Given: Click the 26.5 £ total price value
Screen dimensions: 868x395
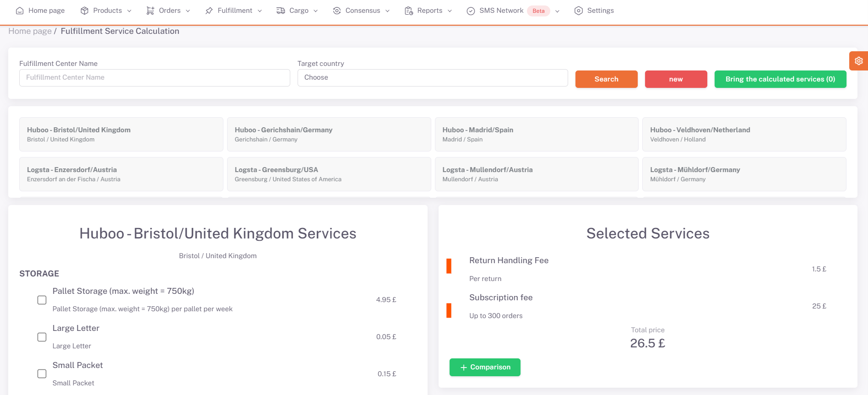Looking at the screenshot, I should point(647,343).
